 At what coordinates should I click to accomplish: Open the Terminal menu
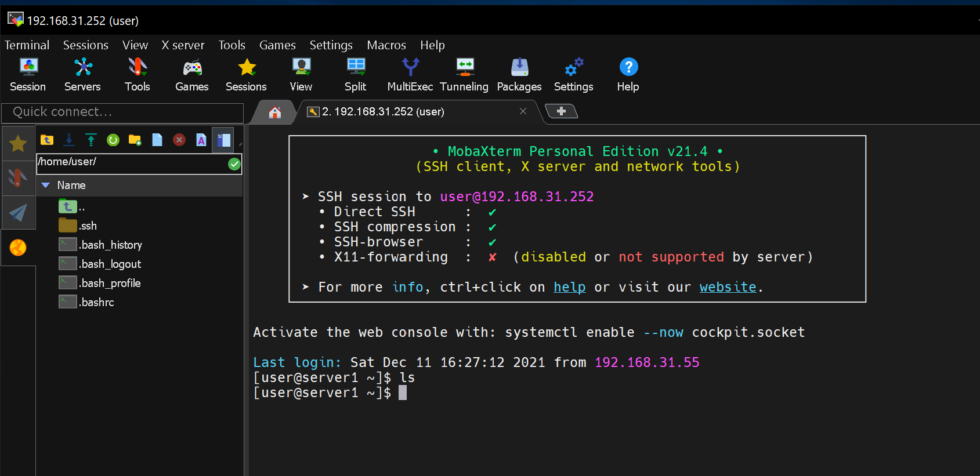pos(27,45)
